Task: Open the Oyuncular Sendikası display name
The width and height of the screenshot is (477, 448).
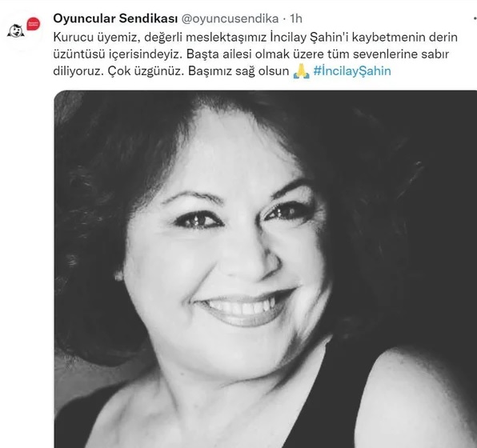Action: [115, 19]
